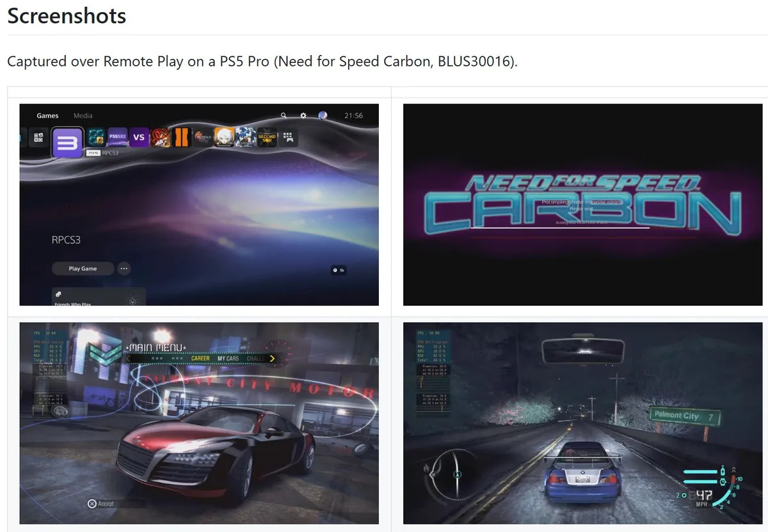Click the 'Captured over Remote Play' caption

click(262, 61)
